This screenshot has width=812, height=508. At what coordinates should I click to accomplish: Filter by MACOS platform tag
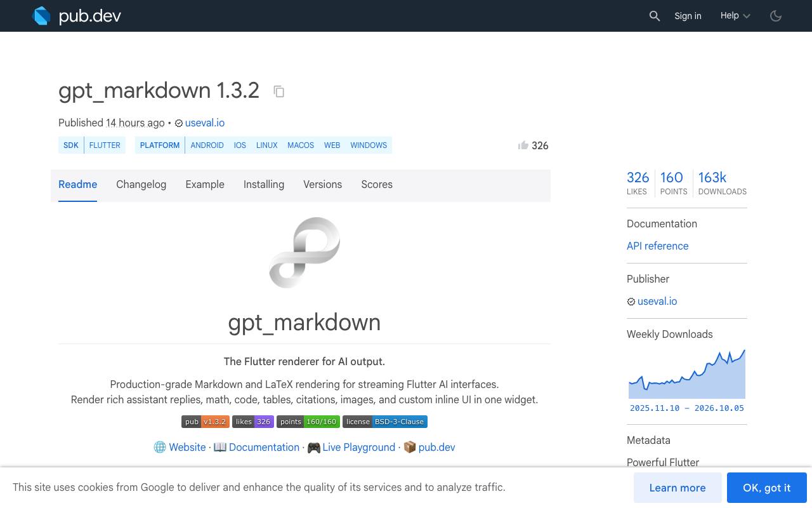(x=301, y=145)
